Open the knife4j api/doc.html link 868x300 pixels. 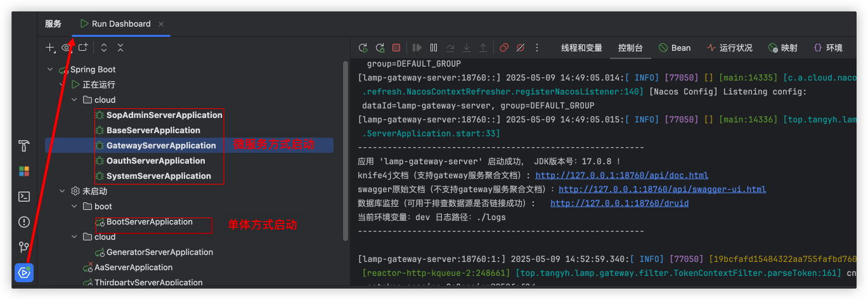(621, 175)
